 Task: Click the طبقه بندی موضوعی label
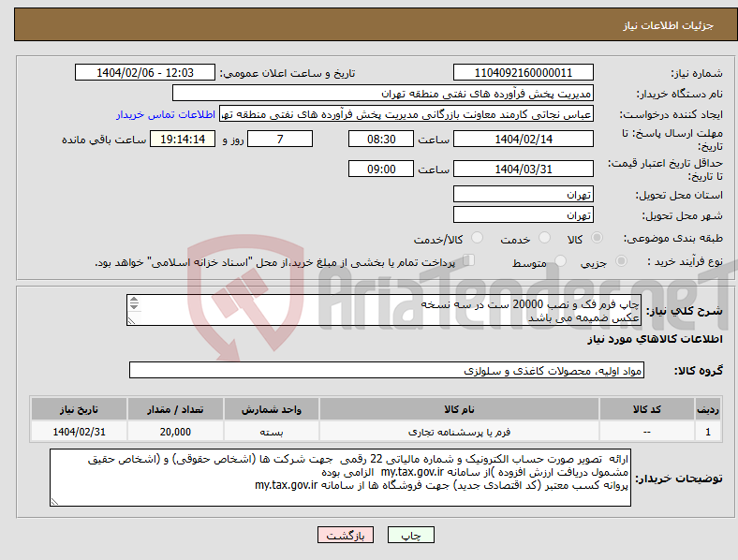point(673,238)
